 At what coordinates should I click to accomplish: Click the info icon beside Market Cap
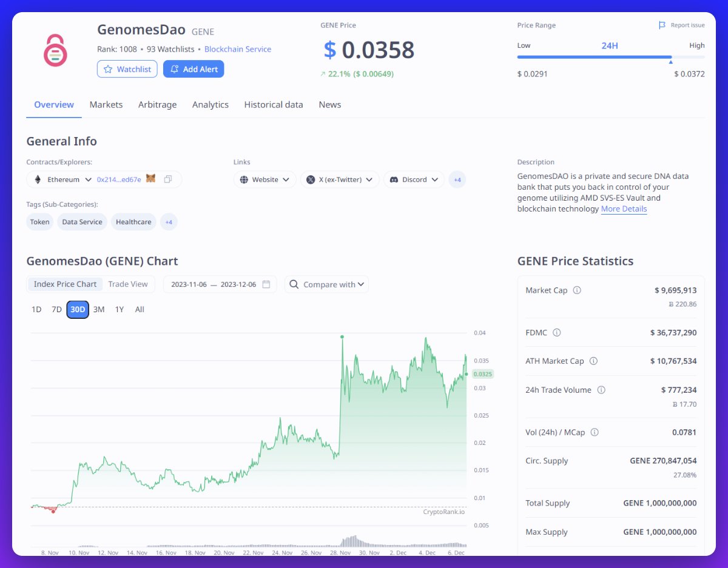coord(577,290)
